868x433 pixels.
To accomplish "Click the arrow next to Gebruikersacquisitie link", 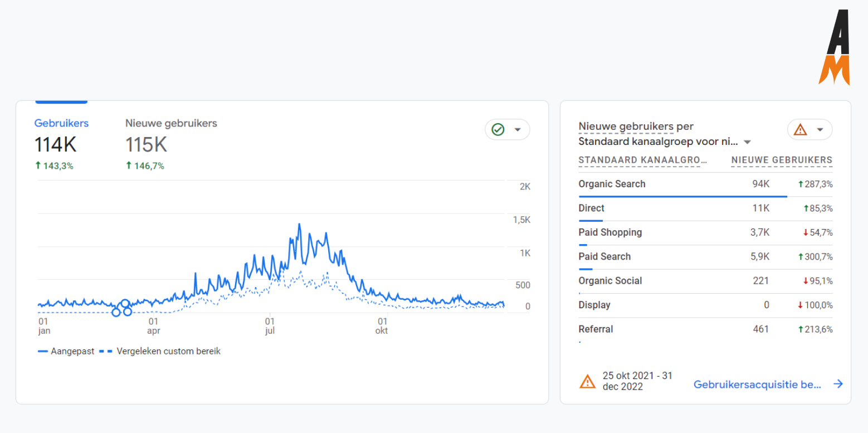I will click(x=838, y=384).
